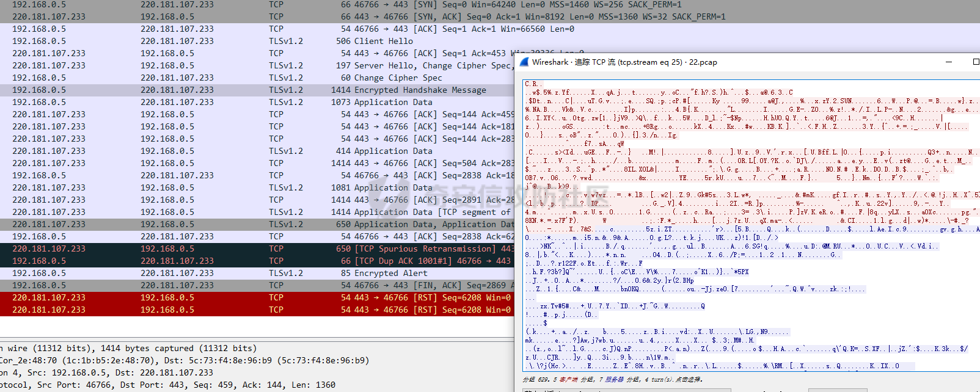The height and width of the screenshot is (392, 980).
Task: Select the 1414-byte [ACK] Seq=504 packet row
Action: (x=257, y=163)
